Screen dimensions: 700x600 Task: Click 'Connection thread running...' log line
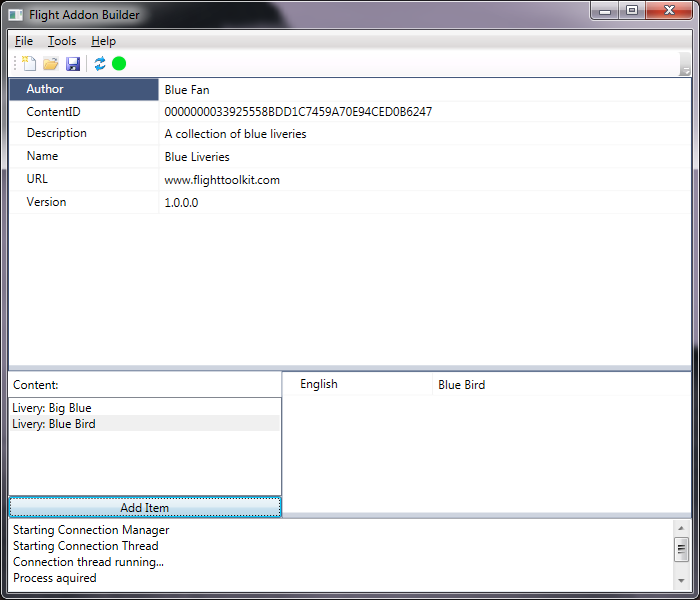coord(88,562)
